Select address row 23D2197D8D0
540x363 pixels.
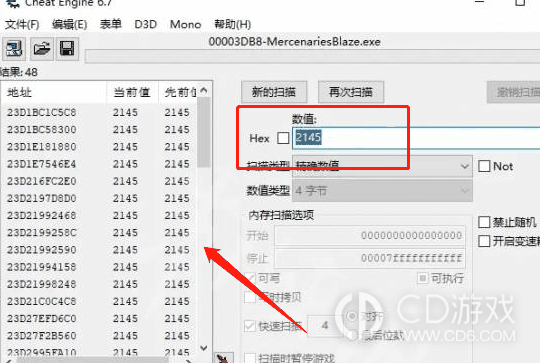99,198
